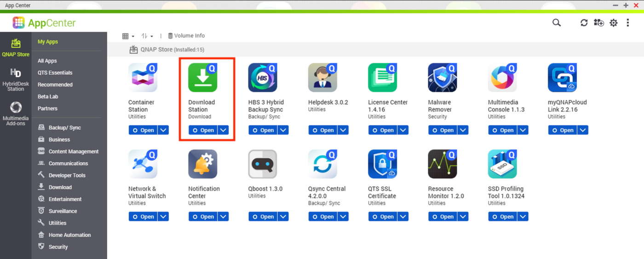Select Partners category
644x259 pixels.
click(48, 109)
